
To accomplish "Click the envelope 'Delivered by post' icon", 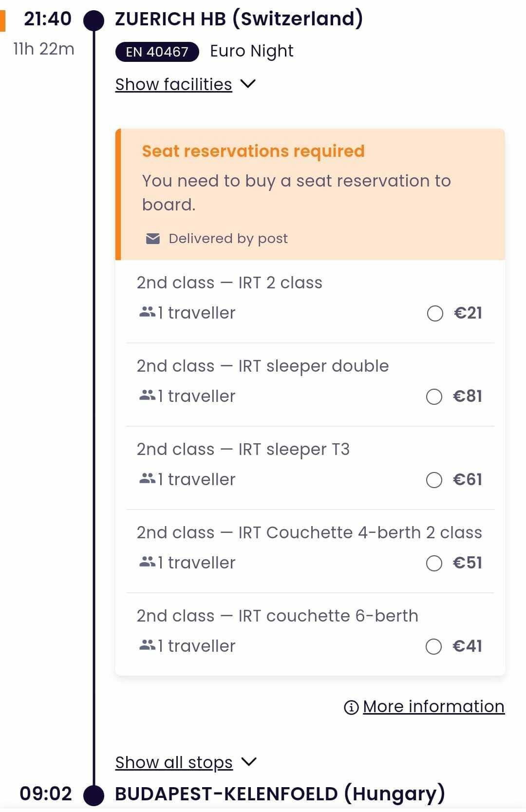I will coord(153,239).
